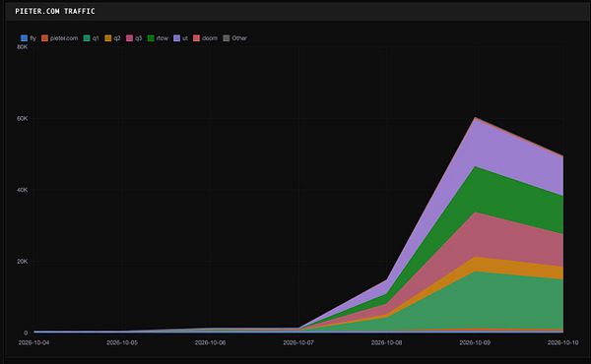Click the 40K y-axis label

click(x=23, y=190)
